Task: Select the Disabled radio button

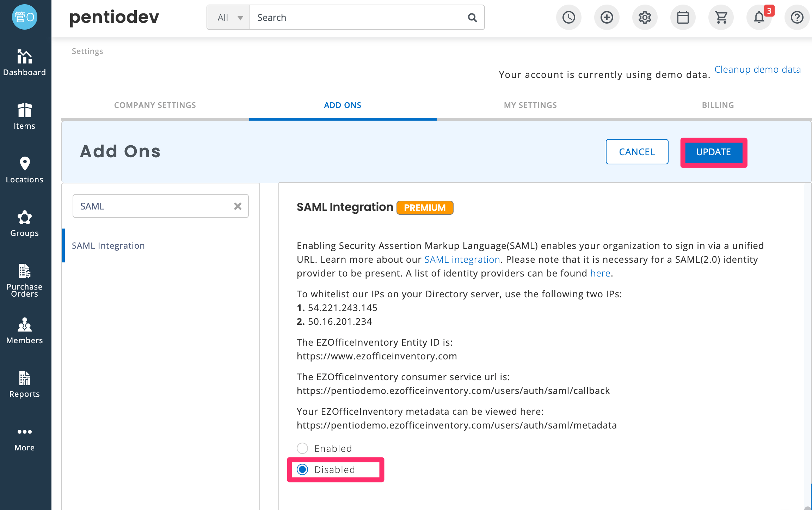Action: click(302, 469)
